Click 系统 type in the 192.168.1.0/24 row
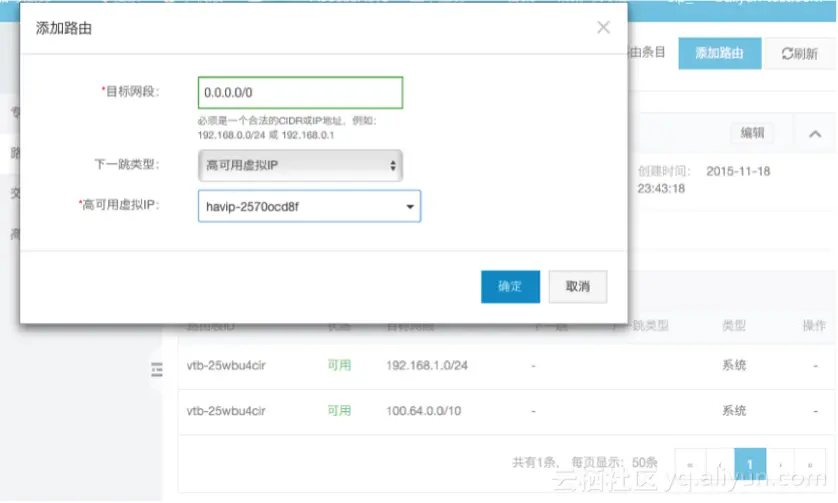This screenshot has height=503, width=838. click(x=734, y=366)
